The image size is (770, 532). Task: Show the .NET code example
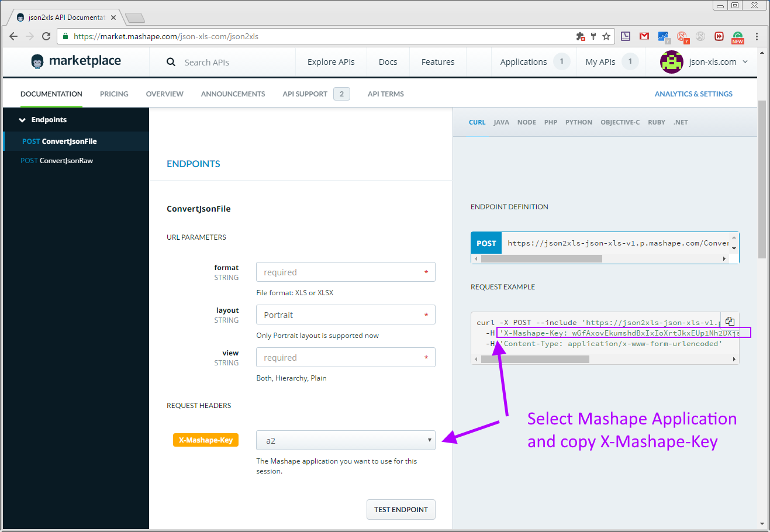coord(681,122)
